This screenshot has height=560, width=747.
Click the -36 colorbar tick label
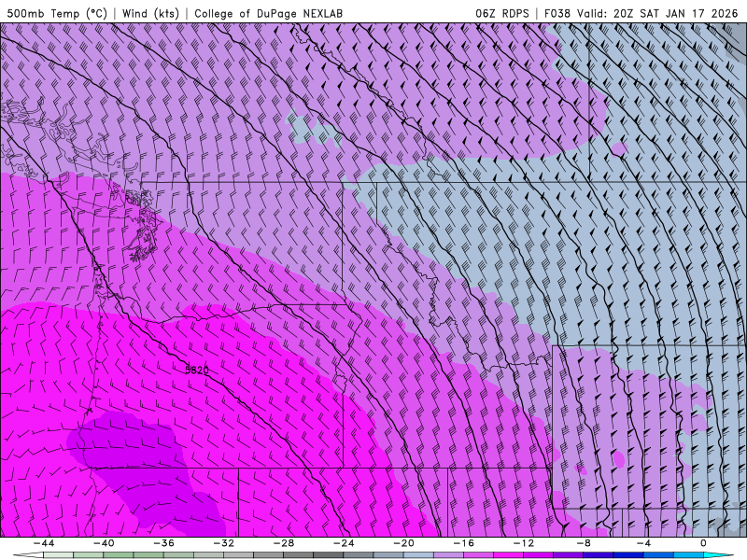(163, 543)
